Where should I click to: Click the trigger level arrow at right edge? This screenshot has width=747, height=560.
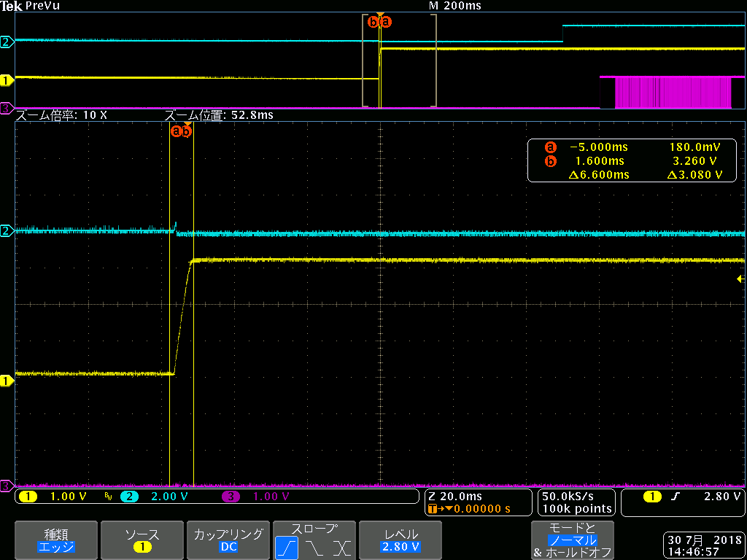[x=741, y=279]
